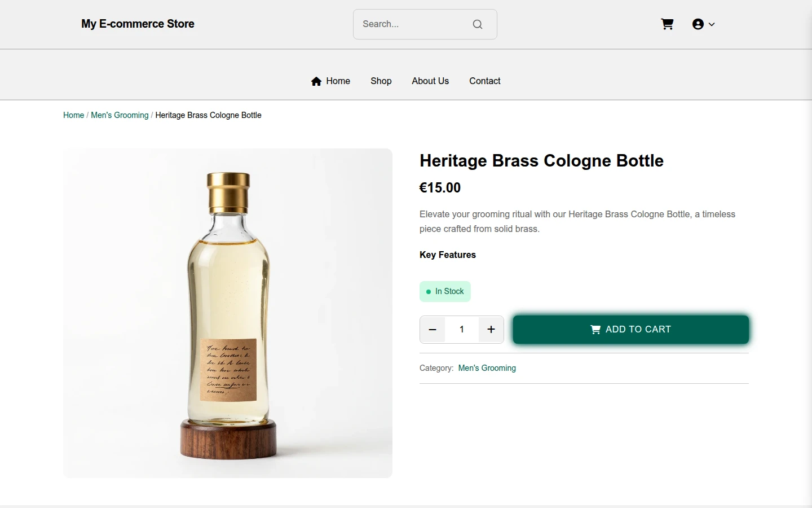Click the user account avatar icon
Screen dimensions: 812x508
point(698,24)
